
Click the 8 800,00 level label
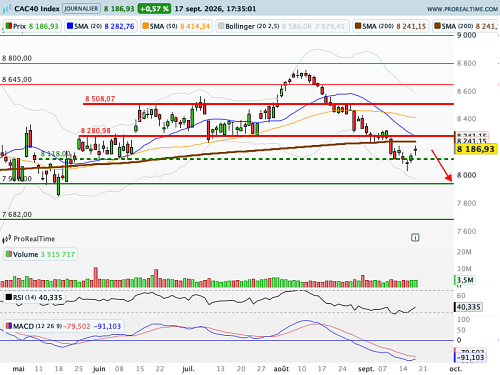(17, 58)
